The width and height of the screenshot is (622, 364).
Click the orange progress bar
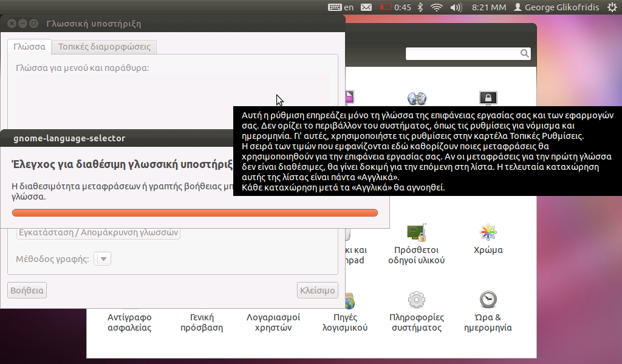pyautogui.click(x=195, y=213)
